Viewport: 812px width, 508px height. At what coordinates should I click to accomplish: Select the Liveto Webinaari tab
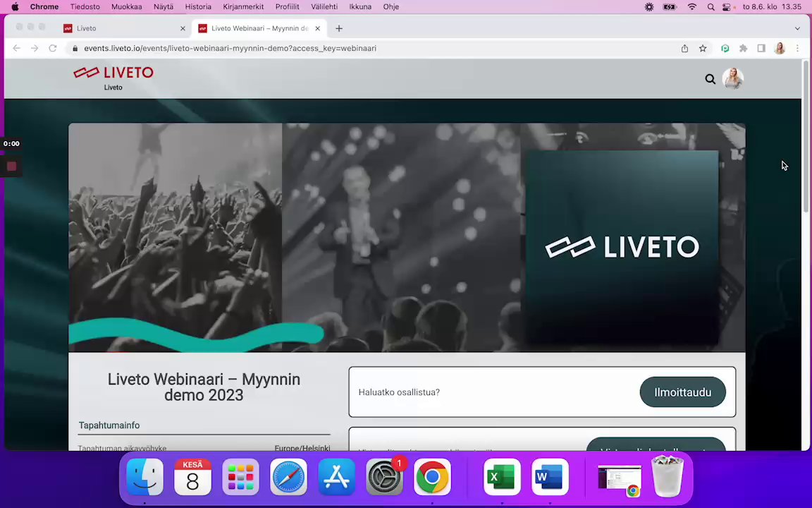coord(259,28)
